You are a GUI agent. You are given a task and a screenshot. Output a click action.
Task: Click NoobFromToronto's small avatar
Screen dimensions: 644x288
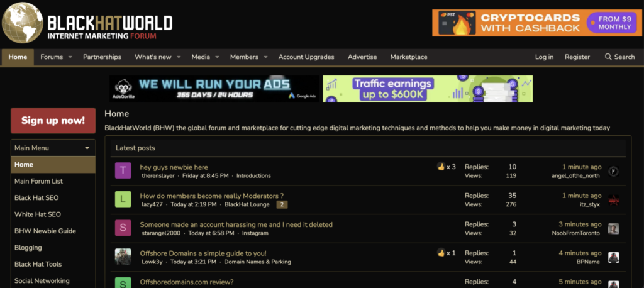[613, 229]
